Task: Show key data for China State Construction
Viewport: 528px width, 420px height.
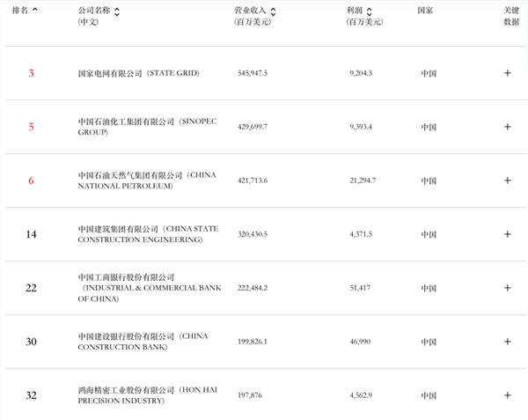Action: click(x=508, y=234)
